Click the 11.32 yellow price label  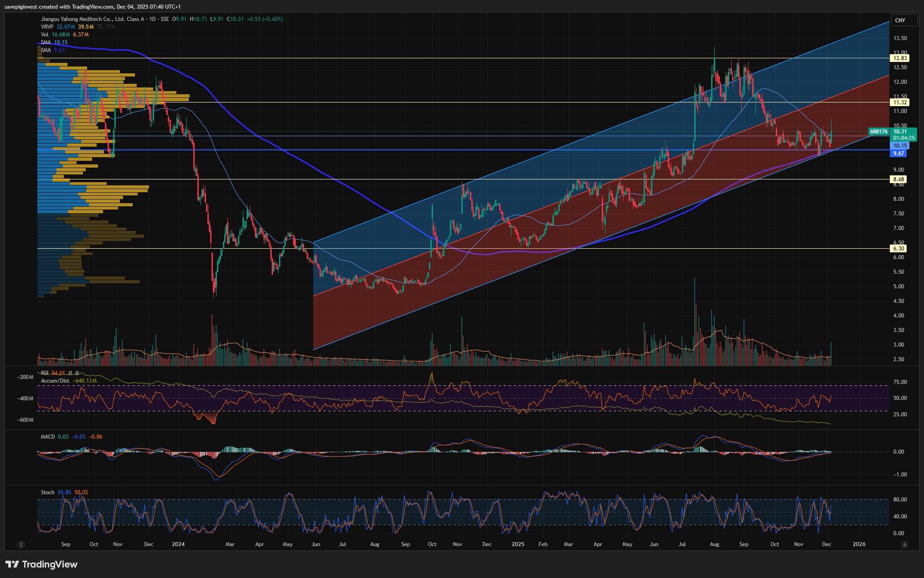coord(899,102)
